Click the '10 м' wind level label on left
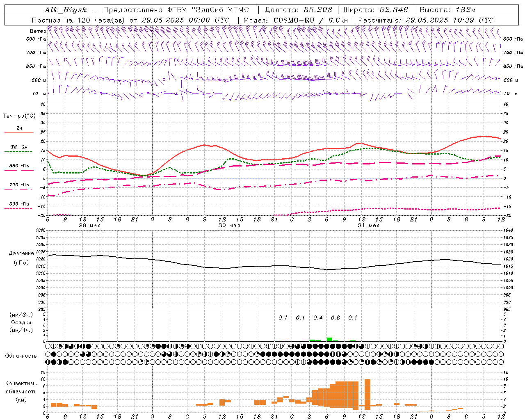 tap(39, 94)
